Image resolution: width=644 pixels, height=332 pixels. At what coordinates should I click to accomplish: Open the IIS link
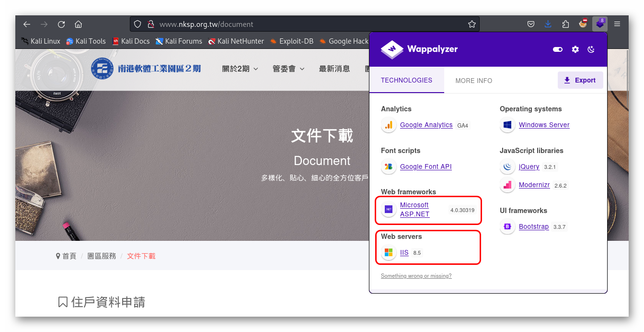click(404, 252)
